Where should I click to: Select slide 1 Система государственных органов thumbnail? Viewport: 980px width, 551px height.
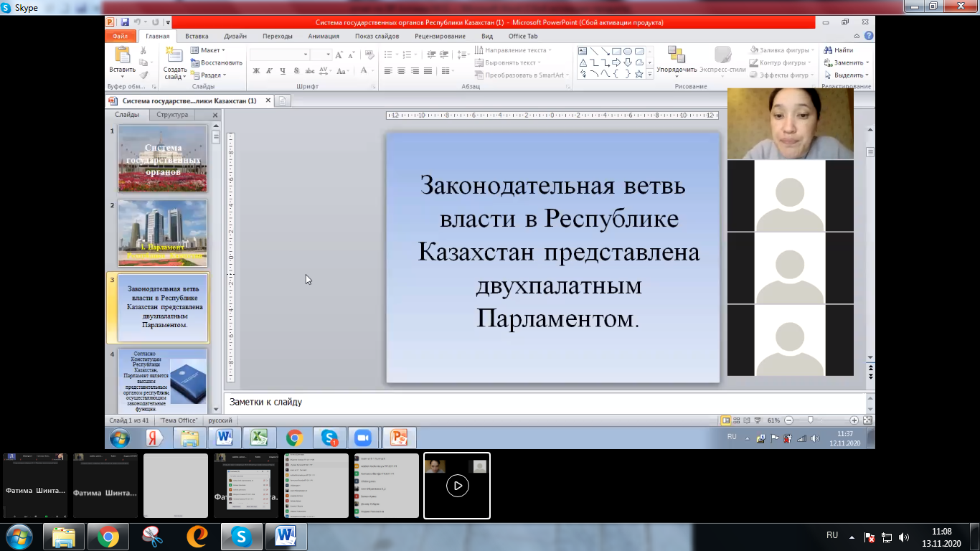(x=163, y=158)
